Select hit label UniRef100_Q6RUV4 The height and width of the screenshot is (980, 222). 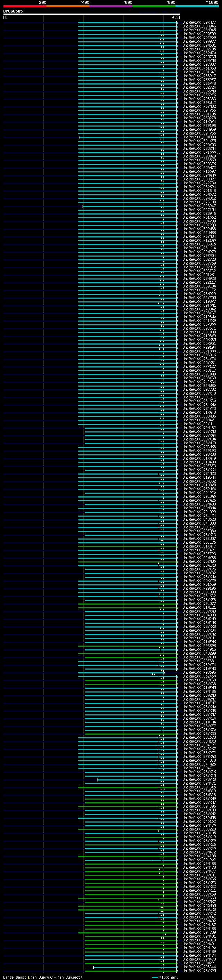(x=199, y=489)
